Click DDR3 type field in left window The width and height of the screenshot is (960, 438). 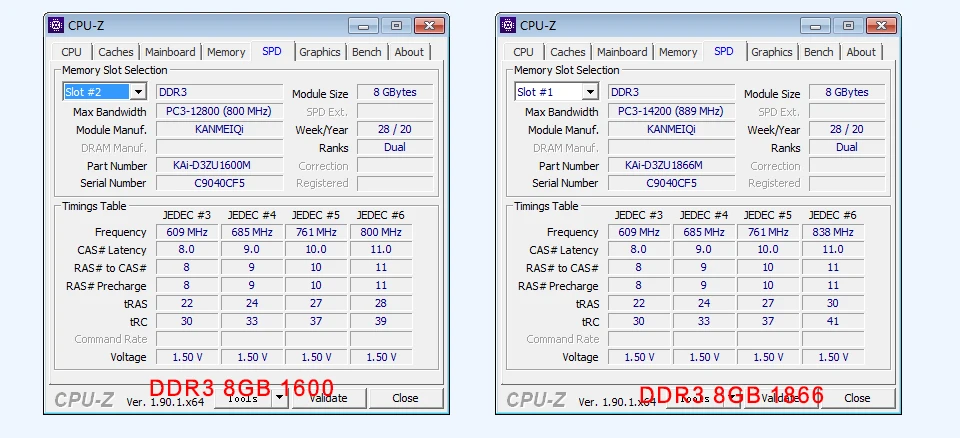[219, 93]
